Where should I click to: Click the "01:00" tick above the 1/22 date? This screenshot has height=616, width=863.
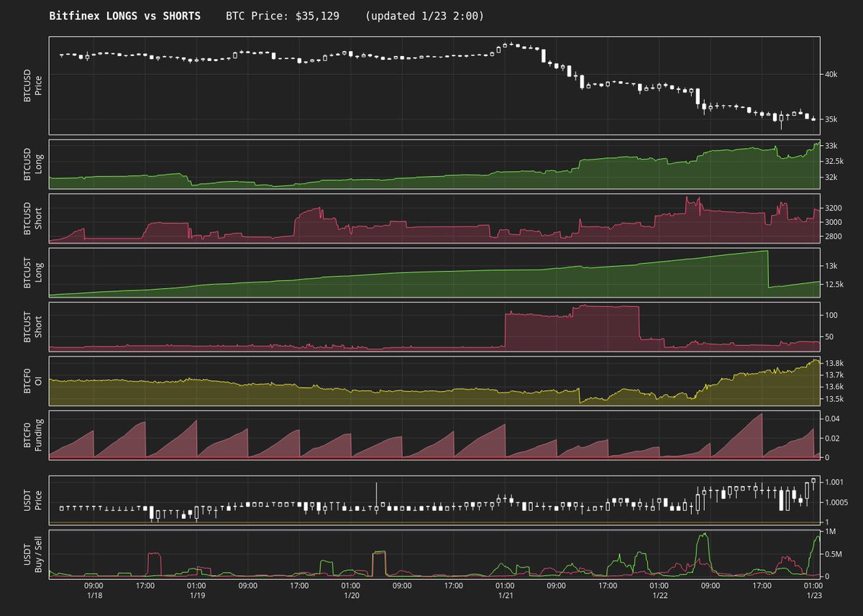tap(659, 586)
